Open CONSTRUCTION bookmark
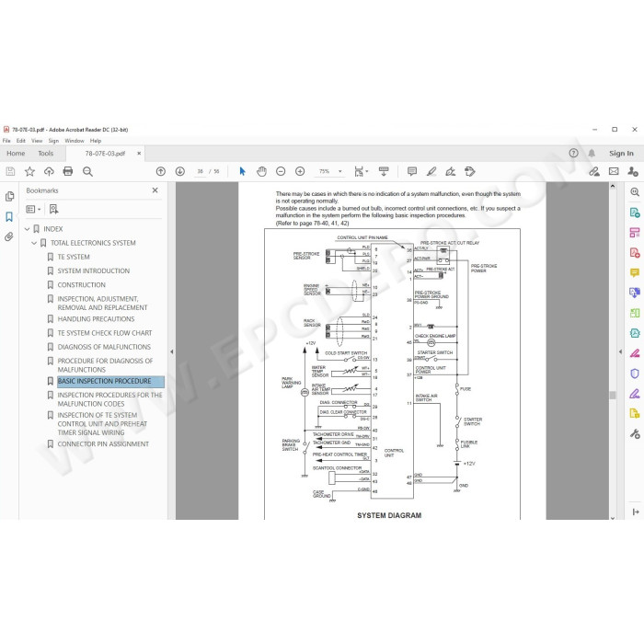This screenshot has height=644, width=644. point(81,285)
